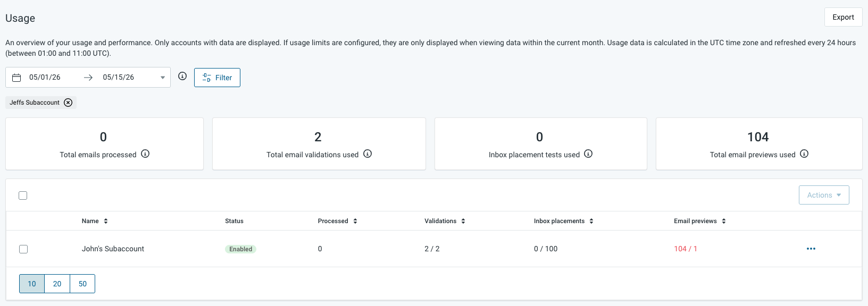Show 50 rows per page
This screenshot has width=868, height=306.
point(82,284)
